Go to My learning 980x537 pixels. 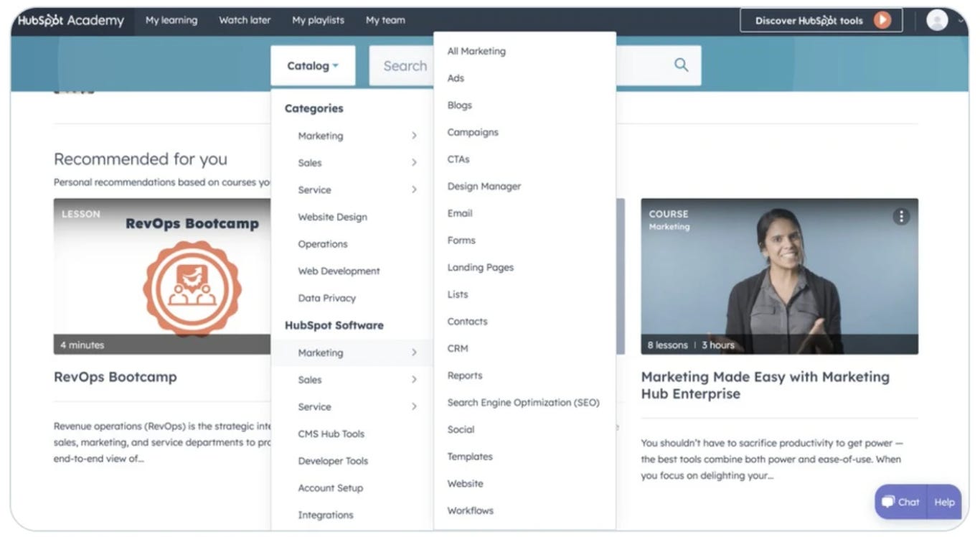(x=171, y=20)
